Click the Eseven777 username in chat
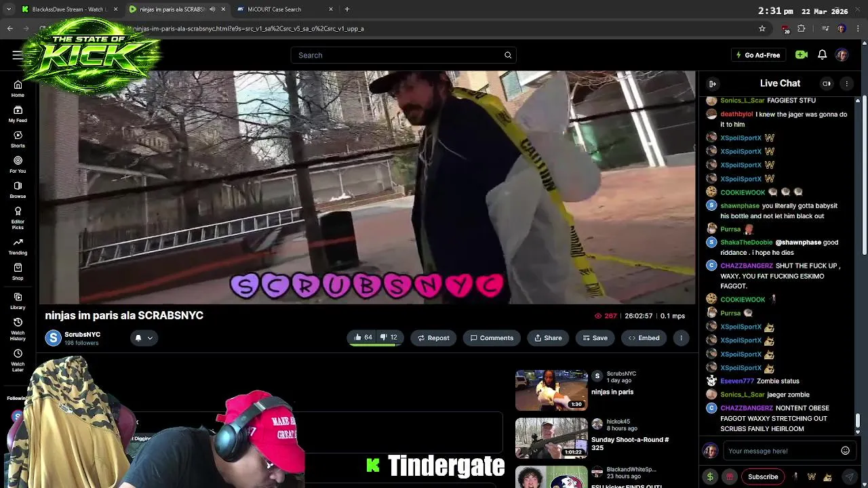 pyautogui.click(x=736, y=381)
